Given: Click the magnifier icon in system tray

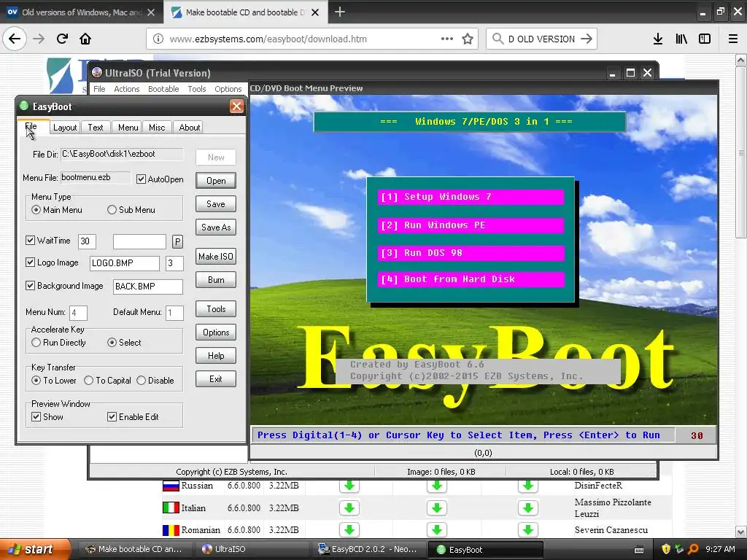Looking at the screenshot, I should pyautogui.click(x=693, y=549).
